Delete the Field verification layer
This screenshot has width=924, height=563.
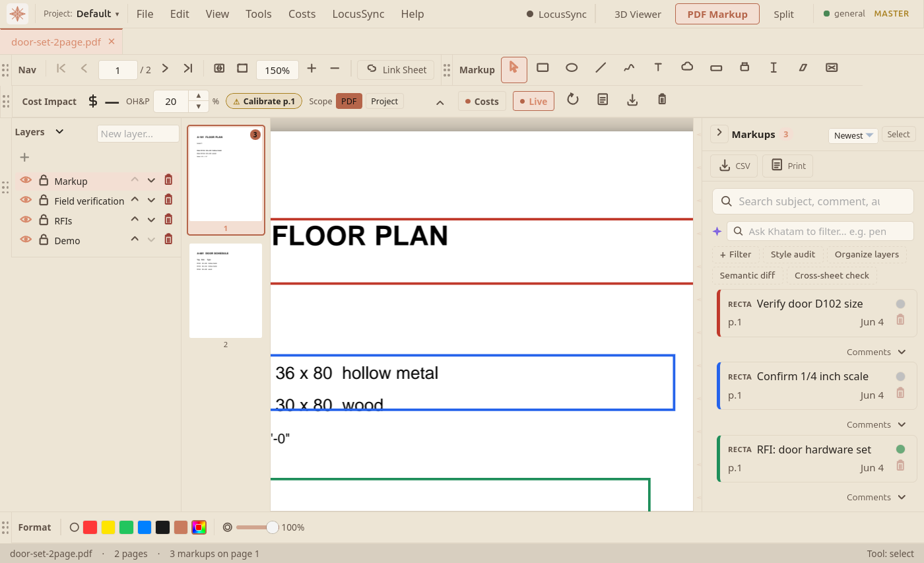(x=168, y=199)
